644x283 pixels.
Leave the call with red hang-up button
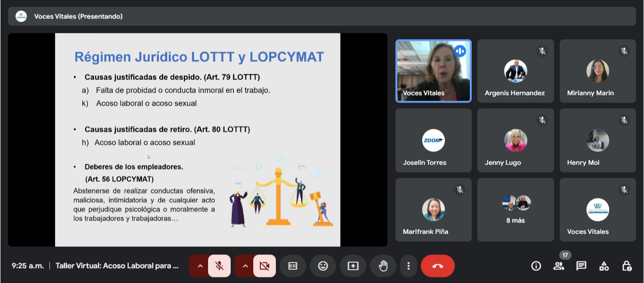pos(437,266)
